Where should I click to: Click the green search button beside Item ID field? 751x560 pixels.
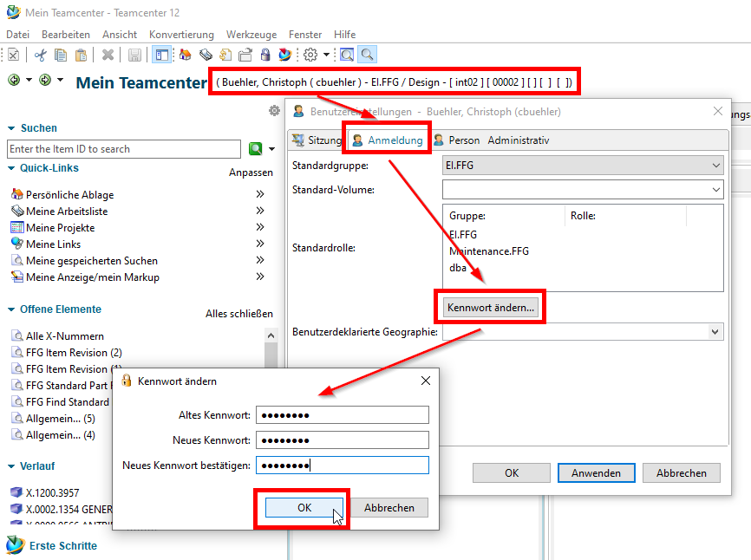(x=256, y=149)
